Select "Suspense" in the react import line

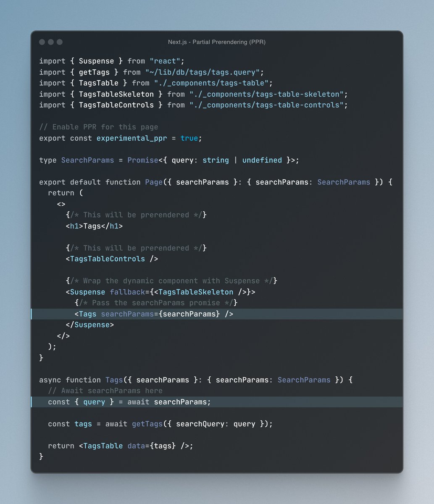tap(97, 61)
